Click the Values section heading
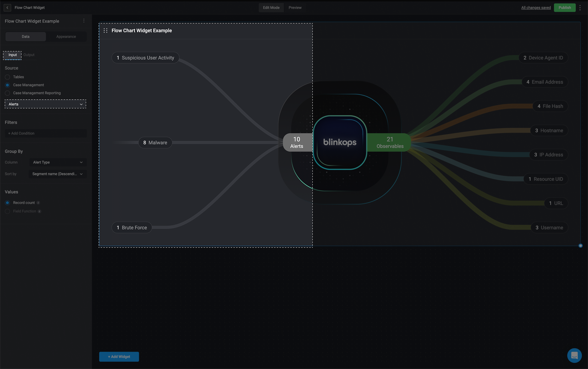Image resolution: width=588 pixels, height=369 pixels. pyautogui.click(x=11, y=192)
